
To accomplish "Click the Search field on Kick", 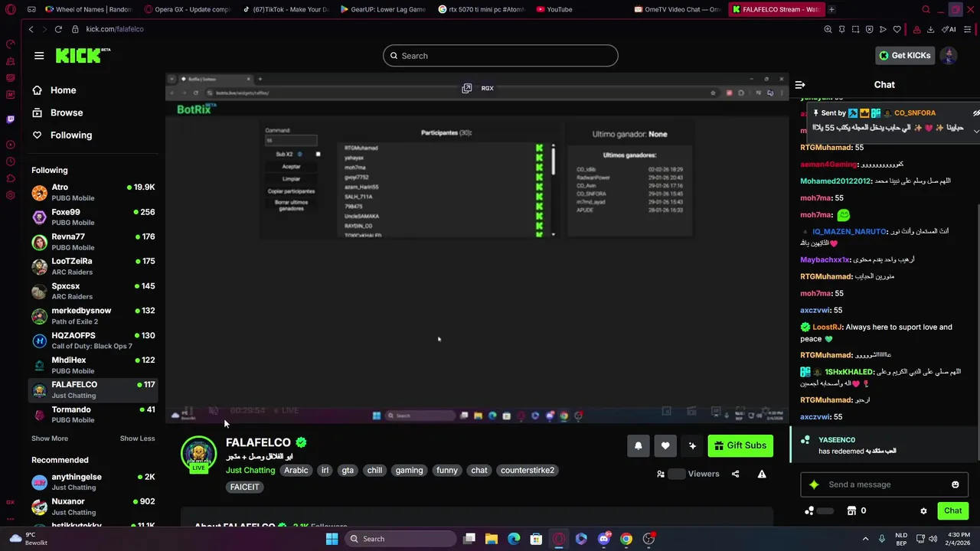I will pos(500,56).
